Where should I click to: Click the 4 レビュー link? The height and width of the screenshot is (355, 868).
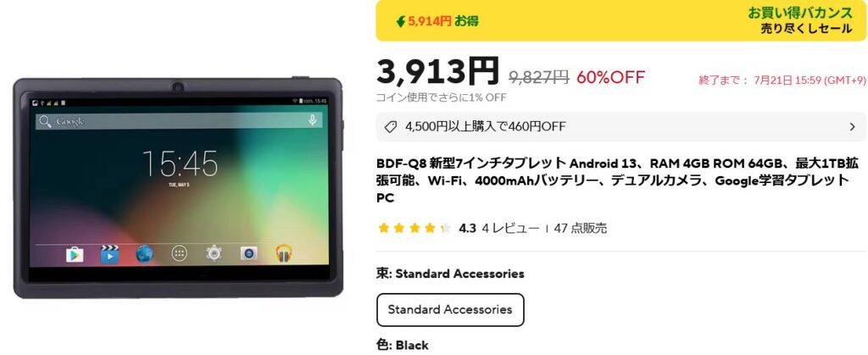(510, 228)
